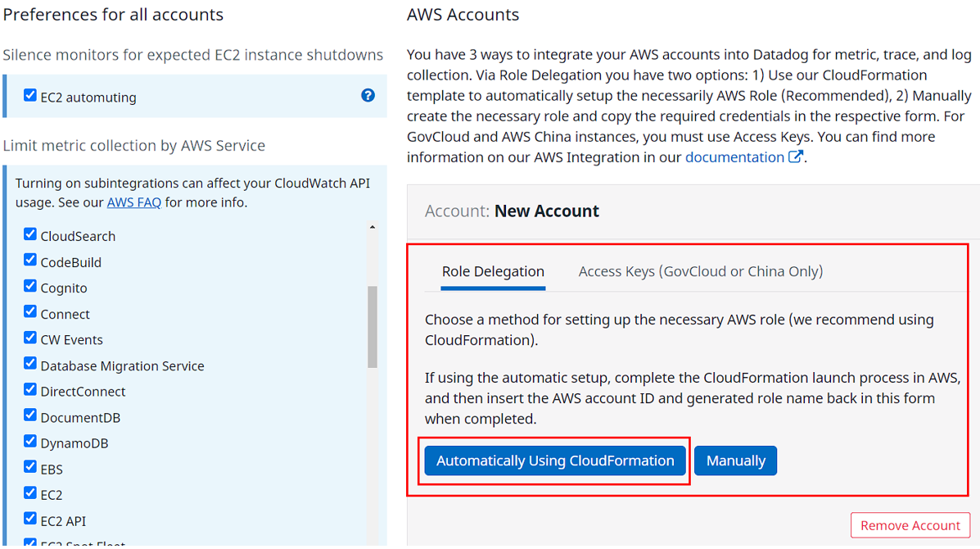
Task: Click the service list scrollbar thumb
Action: point(373,327)
